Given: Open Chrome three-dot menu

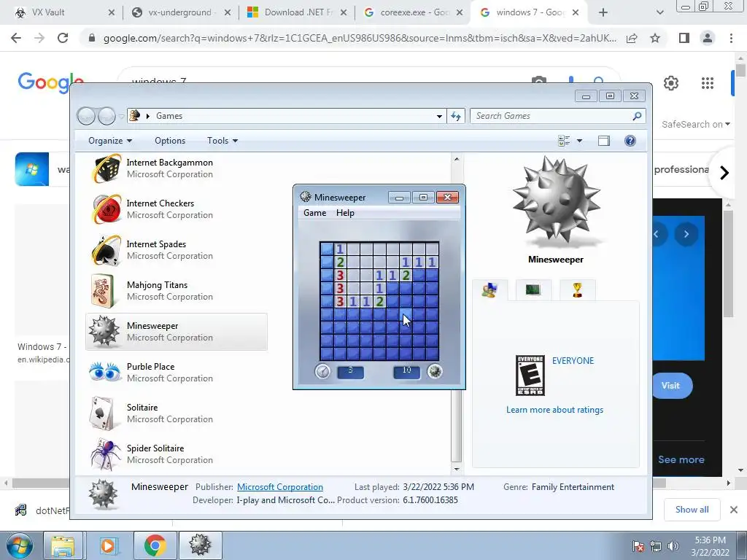Looking at the screenshot, I should coord(731,38).
